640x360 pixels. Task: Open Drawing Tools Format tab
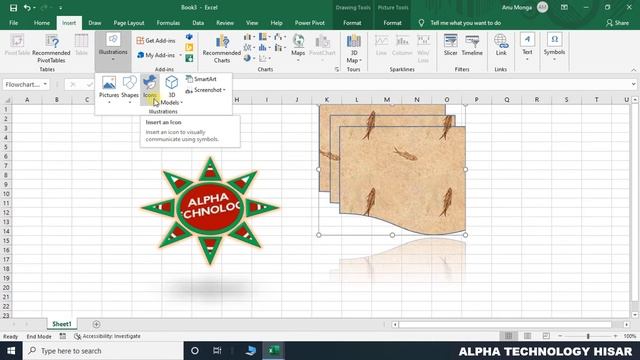pyautogui.click(x=352, y=23)
